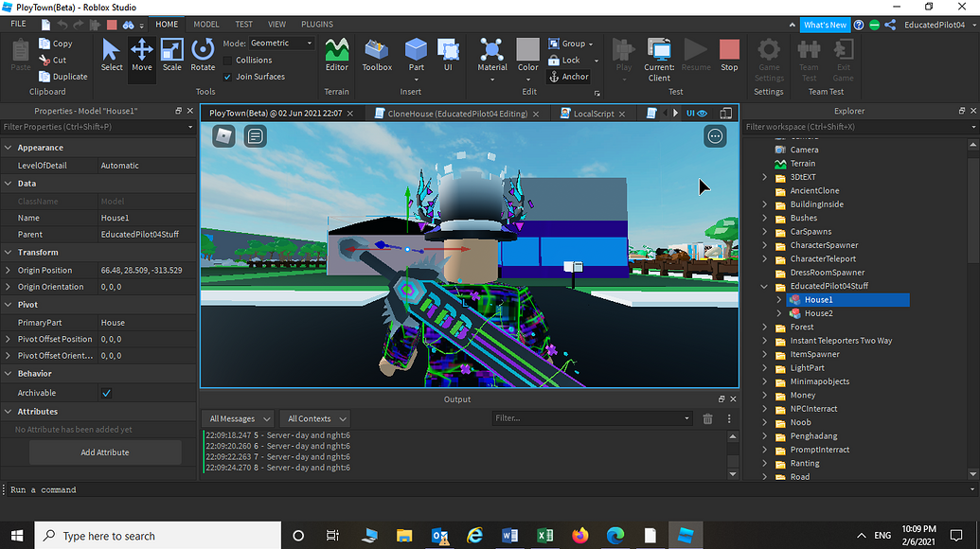Cut the selection with Cut
Viewport: 980px width, 549px height.
[52, 60]
